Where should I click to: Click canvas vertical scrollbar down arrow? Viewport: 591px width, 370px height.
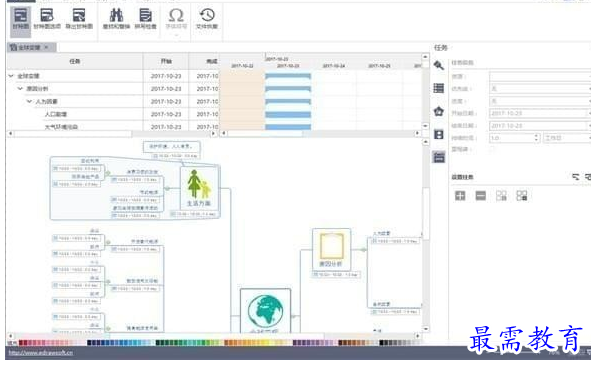[x=426, y=329]
